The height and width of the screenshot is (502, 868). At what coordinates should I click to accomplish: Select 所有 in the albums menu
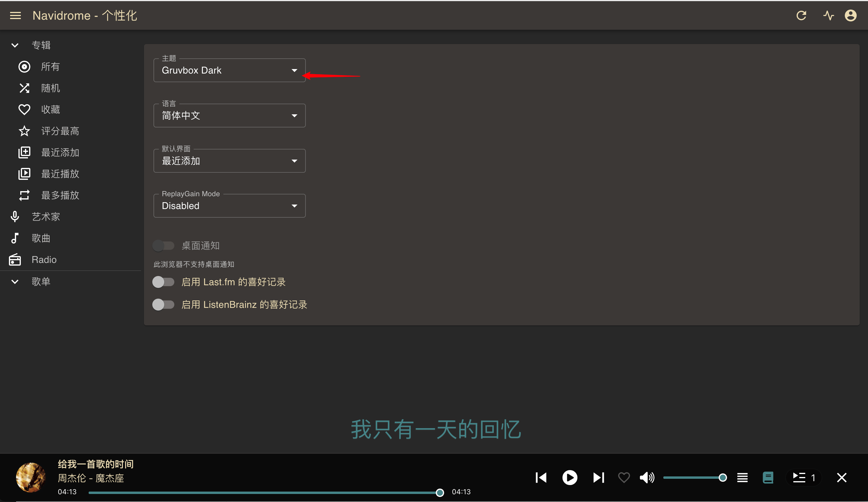coord(50,66)
